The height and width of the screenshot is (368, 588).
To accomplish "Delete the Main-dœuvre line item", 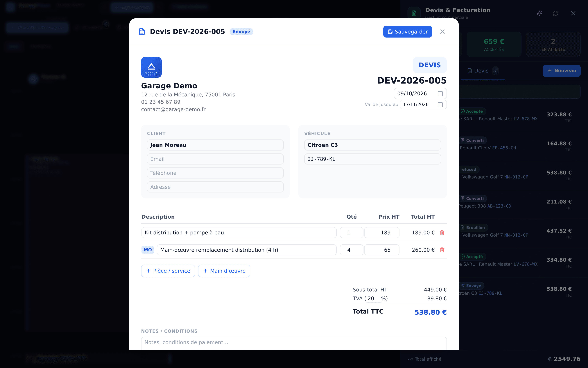I will 442,250.
